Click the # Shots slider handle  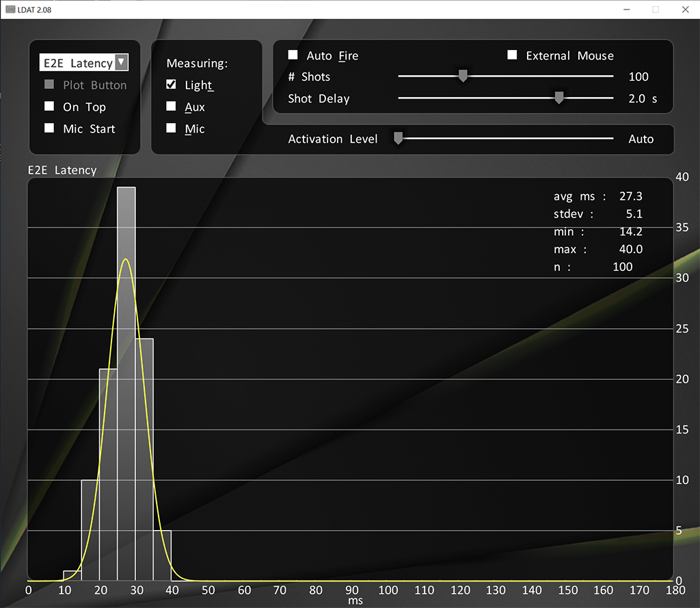pyautogui.click(x=463, y=76)
